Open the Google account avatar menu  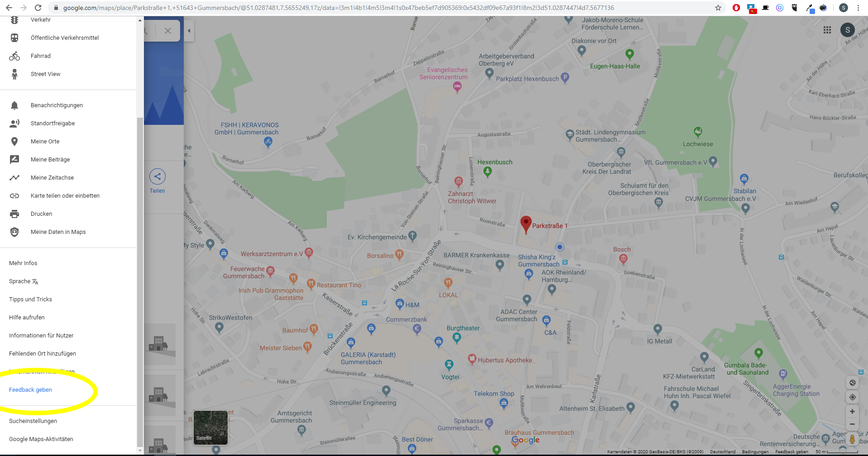pyautogui.click(x=848, y=30)
